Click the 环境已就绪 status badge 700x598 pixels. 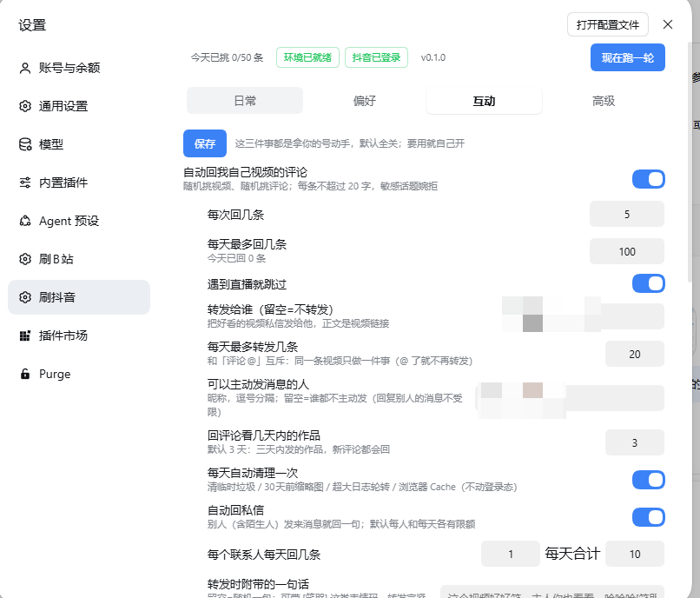tap(307, 57)
